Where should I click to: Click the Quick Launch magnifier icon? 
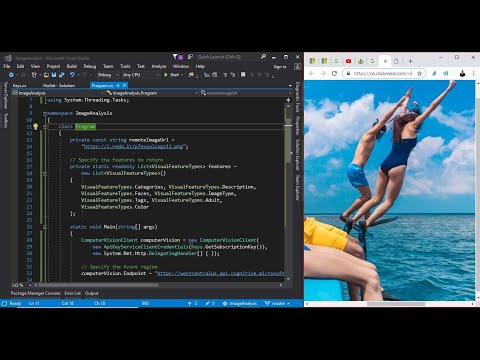point(263,57)
